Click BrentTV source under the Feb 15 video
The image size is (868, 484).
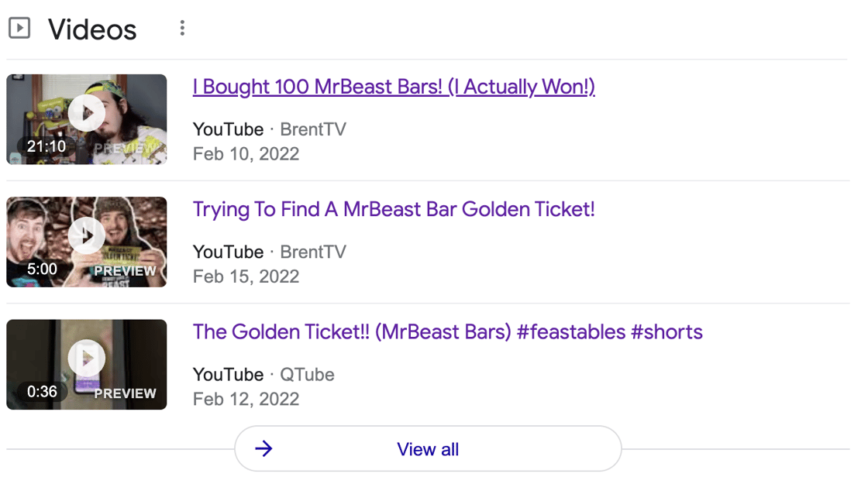click(x=313, y=252)
